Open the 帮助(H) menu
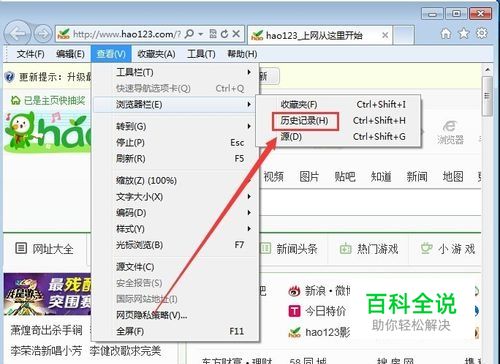This screenshot has height=364, width=500. tap(242, 54)
